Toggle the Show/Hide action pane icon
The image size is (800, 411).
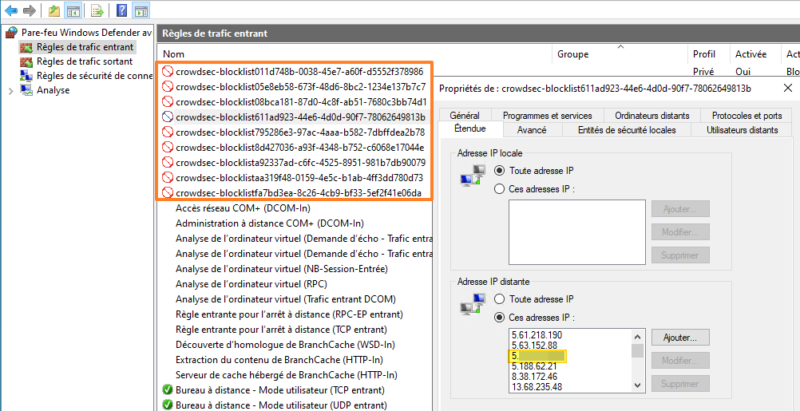click(x=141, y=10)
